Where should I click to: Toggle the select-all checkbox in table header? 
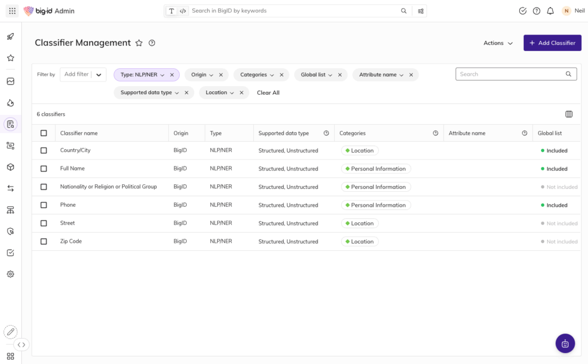44,133
